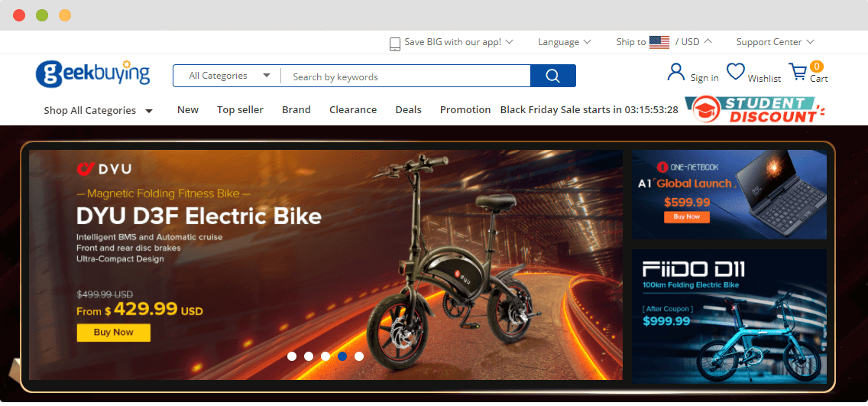Go to Top seller page
Viewport: 868px width, 406px height.
[240, 109]
